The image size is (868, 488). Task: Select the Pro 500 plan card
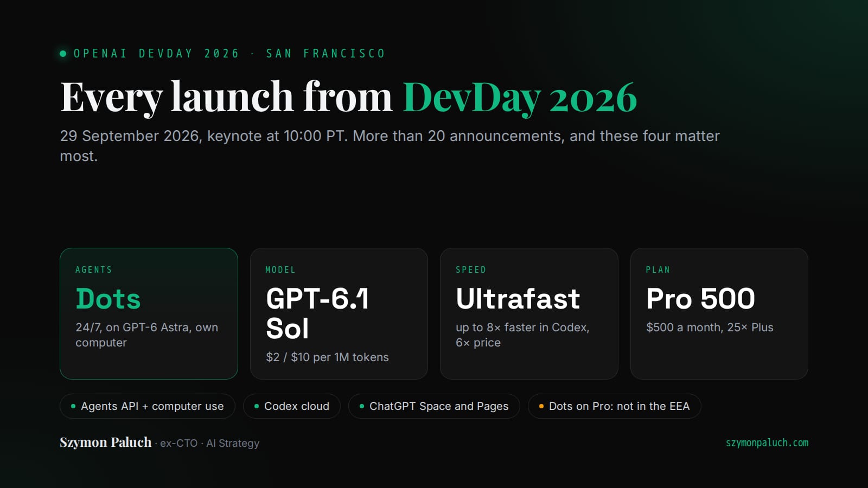tap(719, 313)
